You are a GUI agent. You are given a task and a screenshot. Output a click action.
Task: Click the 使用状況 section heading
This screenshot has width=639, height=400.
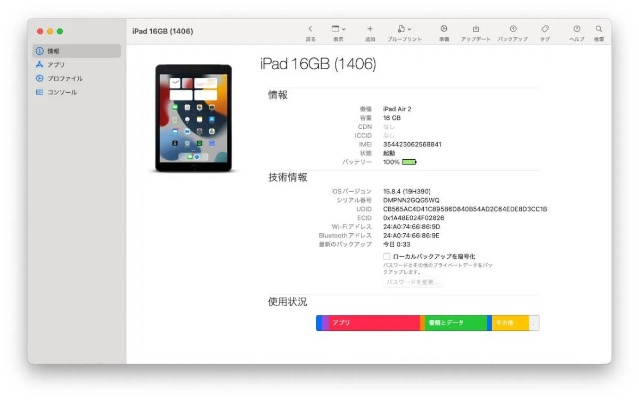[x=287, y=302]
